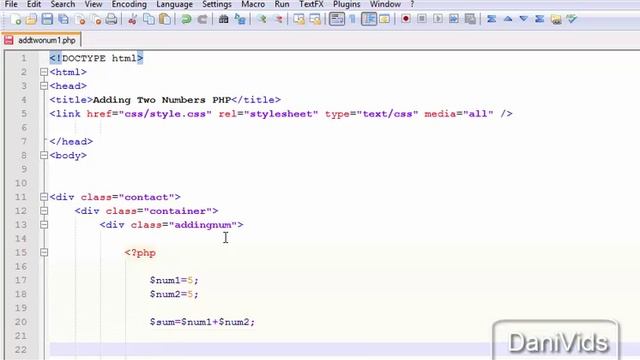Collapse the <head> fold on line 3
Viewport: 640px width, 360px height.
(x=44, y=86)
